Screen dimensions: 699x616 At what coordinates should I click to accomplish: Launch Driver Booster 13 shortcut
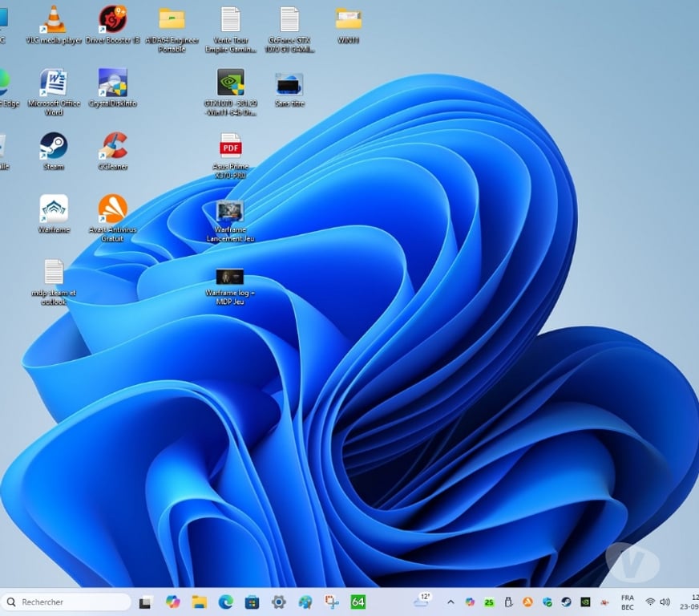pos(112,19)
